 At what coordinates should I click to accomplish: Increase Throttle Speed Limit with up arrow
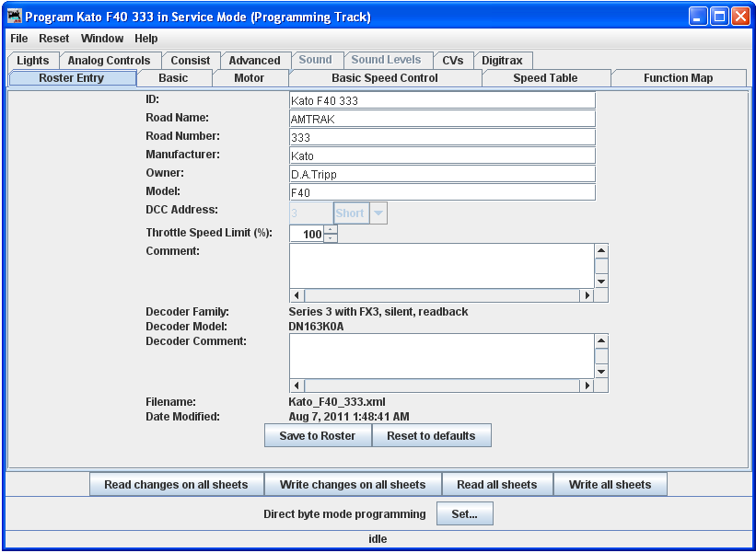tap(331, 229)
